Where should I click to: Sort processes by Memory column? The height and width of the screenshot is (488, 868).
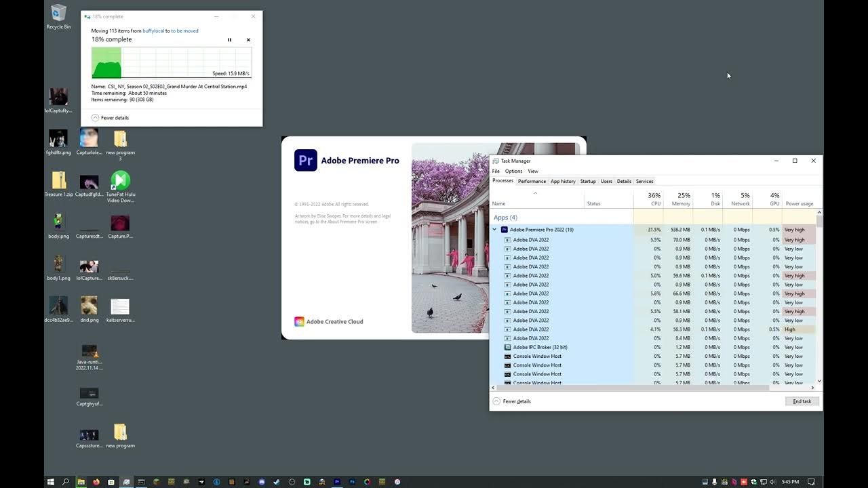point(678,199)
